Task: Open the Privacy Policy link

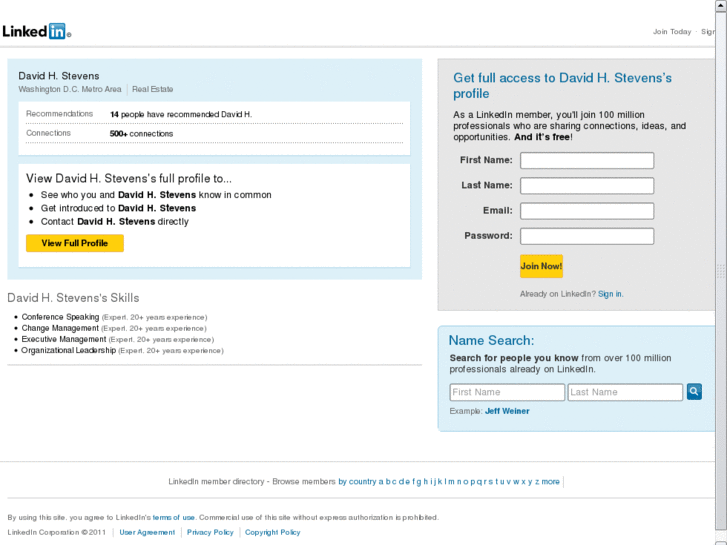Action: (x=210, y=532)
